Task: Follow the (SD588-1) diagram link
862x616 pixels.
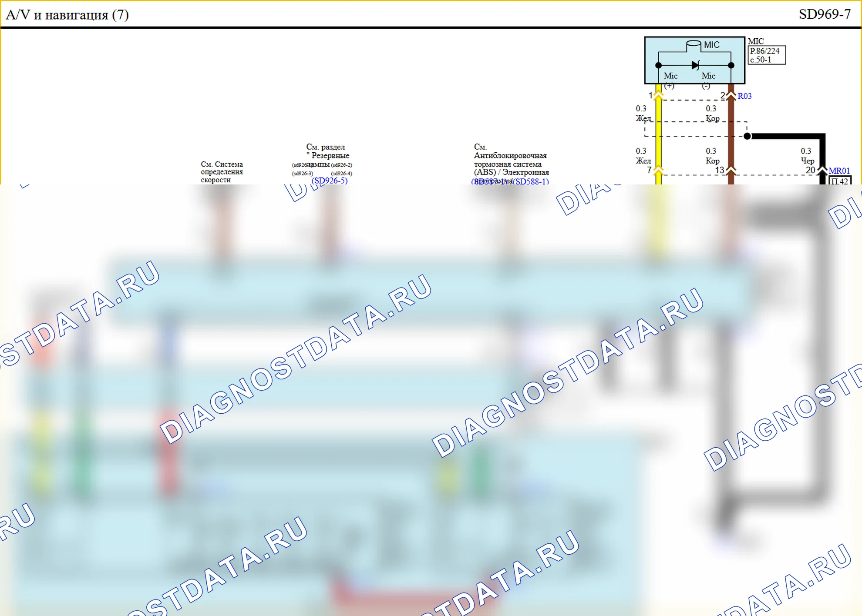Action: [x=531, y=181]
